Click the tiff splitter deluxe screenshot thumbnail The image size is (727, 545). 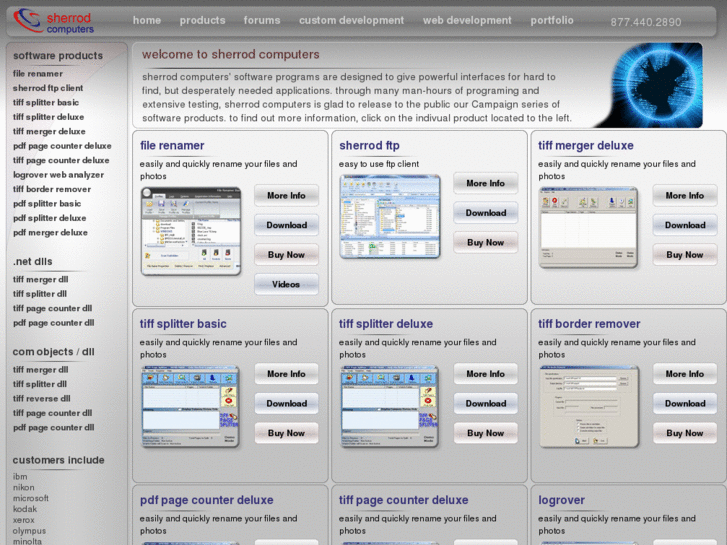tap(389, 407)
